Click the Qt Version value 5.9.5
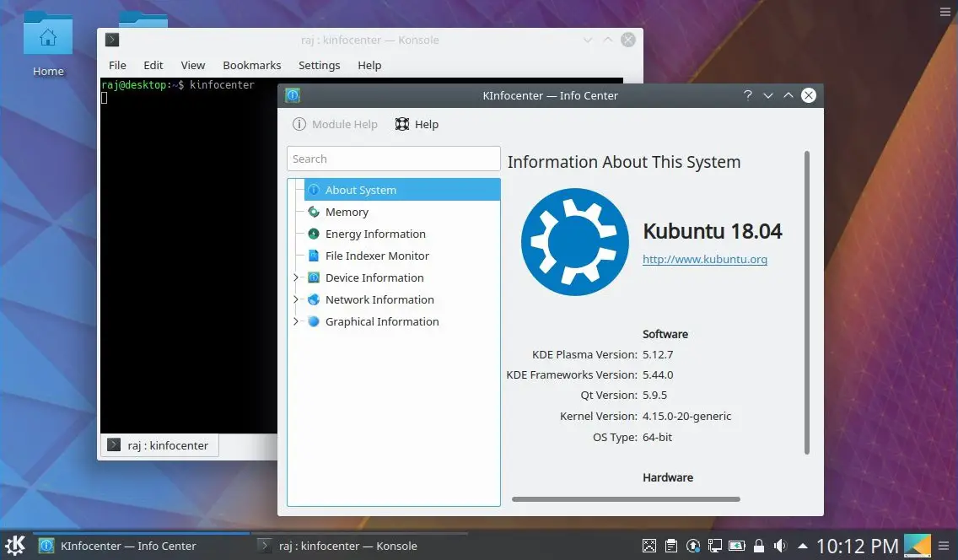This screenshot has width=958, height=560. tap(654, 395)
